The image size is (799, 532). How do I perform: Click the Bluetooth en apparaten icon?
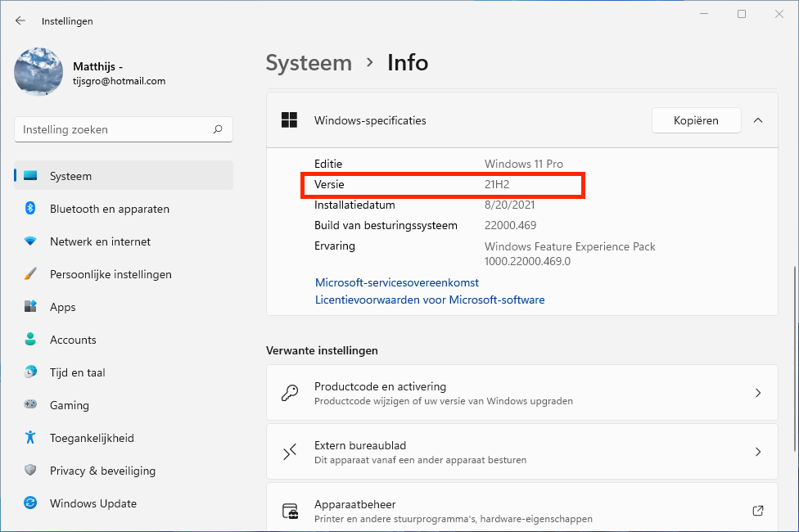(30, 209)
